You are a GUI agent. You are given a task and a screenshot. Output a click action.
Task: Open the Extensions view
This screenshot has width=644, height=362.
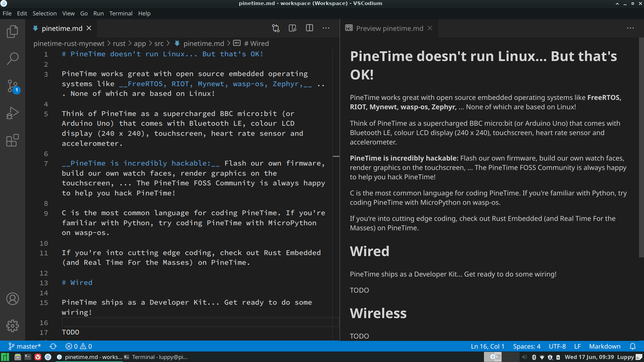(x=12, y=140)
